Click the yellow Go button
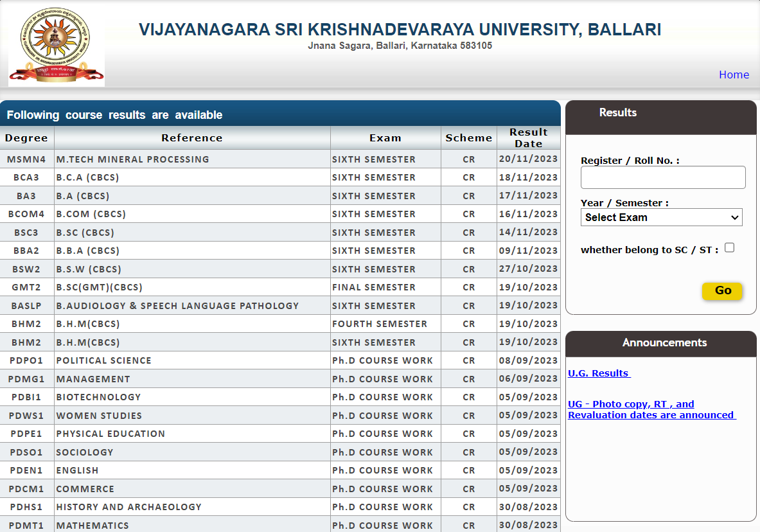Screen dimensions: 760x532 722,290
